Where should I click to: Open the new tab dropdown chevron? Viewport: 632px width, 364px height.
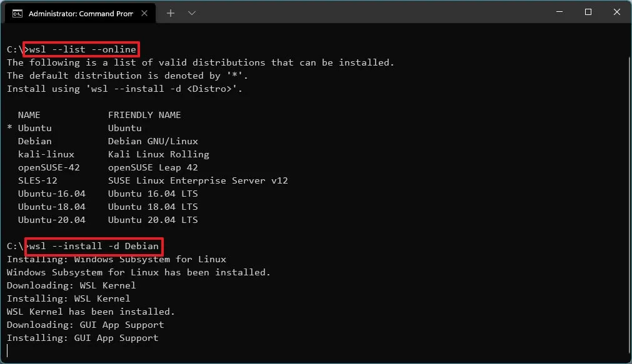tap(191, 12)
